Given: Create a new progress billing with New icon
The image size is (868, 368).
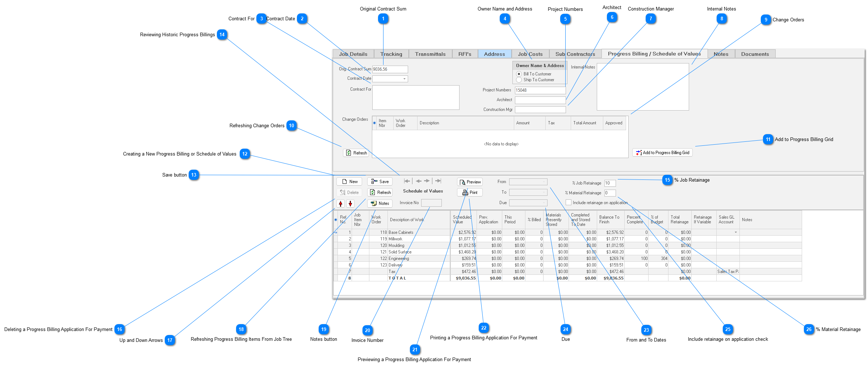Looking at the screenshot, I should coord(349,181).
